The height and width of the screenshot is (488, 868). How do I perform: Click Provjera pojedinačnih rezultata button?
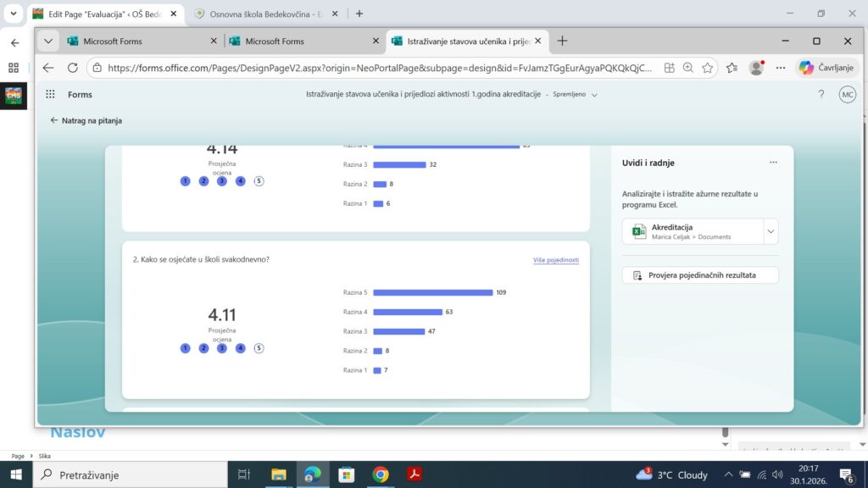pyautogui.click(x=700, y=275)
